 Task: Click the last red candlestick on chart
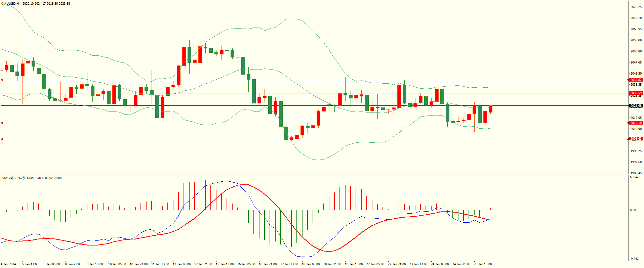click(x=491, y=109)
